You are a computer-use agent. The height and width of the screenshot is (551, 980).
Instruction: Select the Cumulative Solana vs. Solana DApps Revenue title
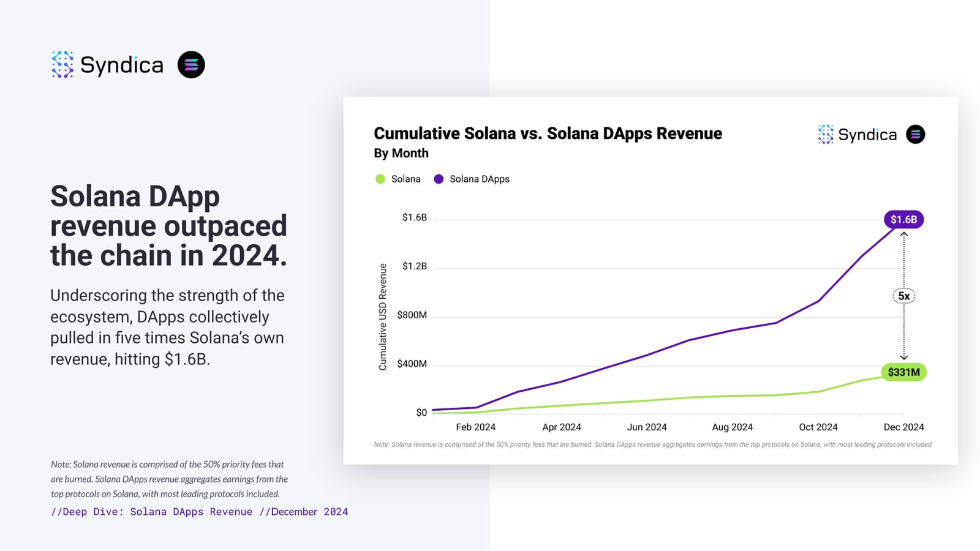click(x=548, y=133)
